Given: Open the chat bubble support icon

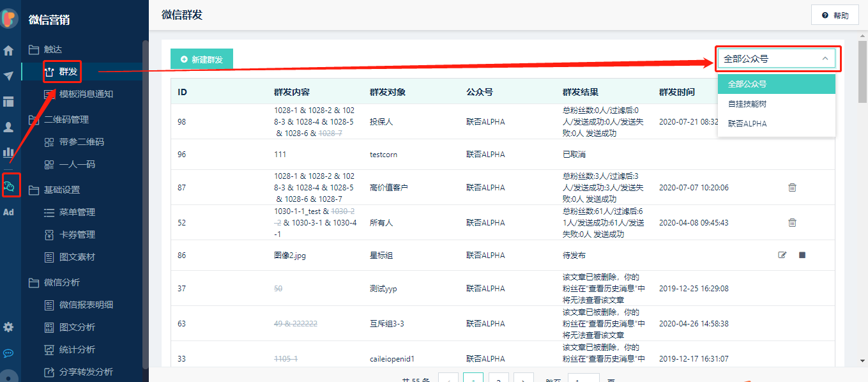Looking at the screenshot, I should click(8, 353).
